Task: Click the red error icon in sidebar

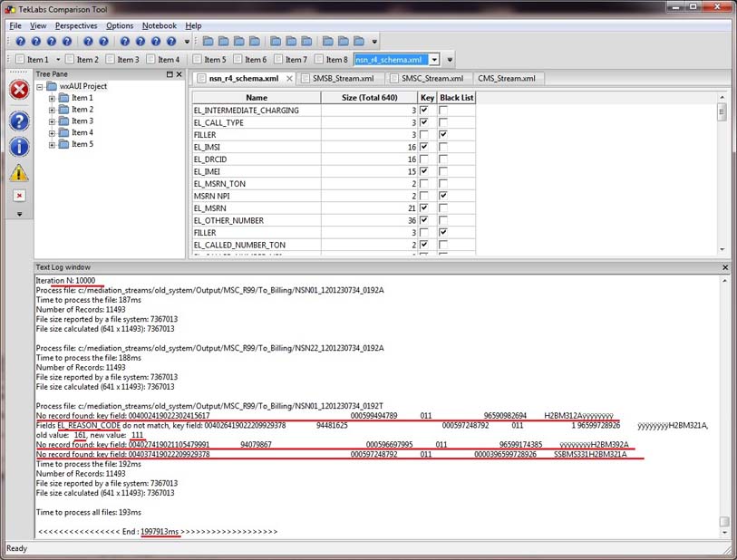Action: (x=19, y=89)
